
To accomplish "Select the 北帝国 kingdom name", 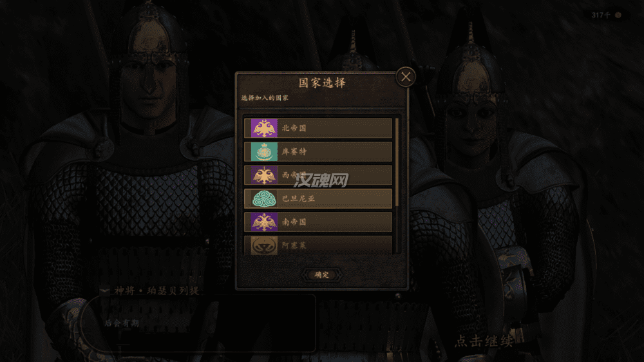I will (294, 128).
